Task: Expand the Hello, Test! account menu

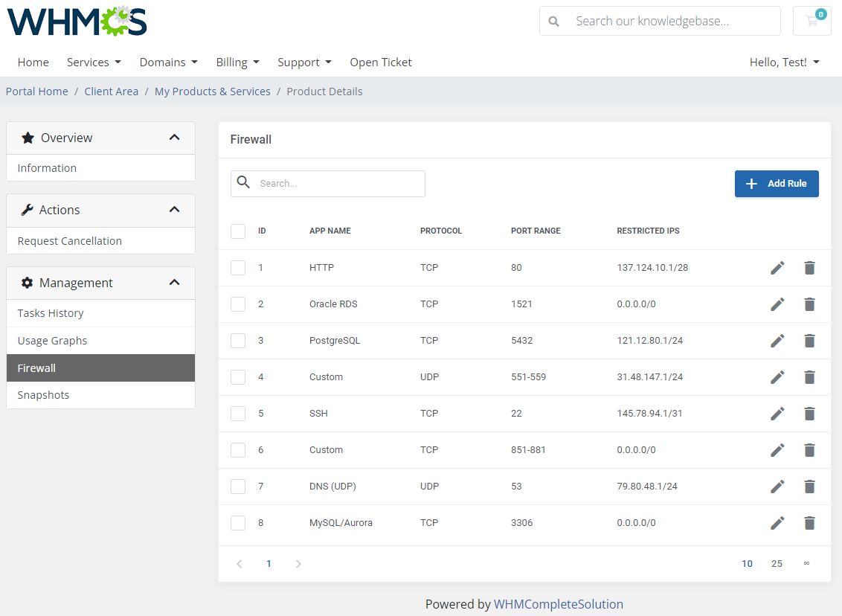Action: 784,62
